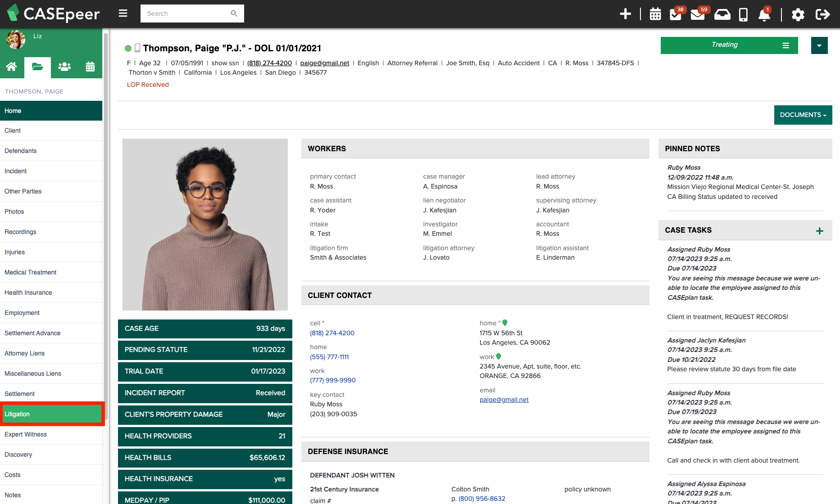Add a case task with plus icon

click(x=819, y=231)
